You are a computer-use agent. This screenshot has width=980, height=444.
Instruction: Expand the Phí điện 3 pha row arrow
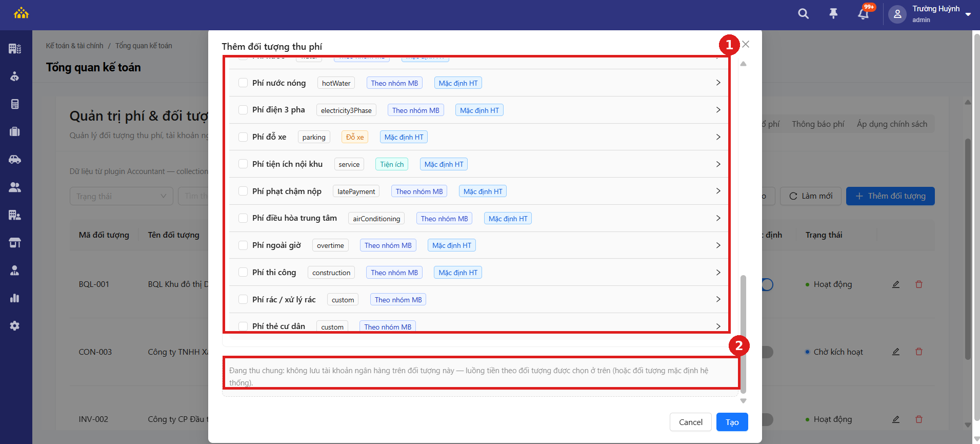[x=718, y=110]
